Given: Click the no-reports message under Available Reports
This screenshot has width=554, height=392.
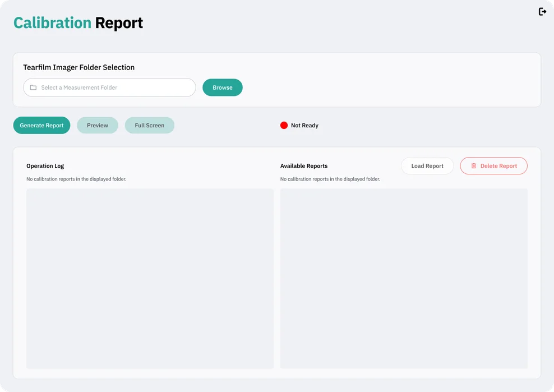Looking at the screenshot, I should pos(330,179).
